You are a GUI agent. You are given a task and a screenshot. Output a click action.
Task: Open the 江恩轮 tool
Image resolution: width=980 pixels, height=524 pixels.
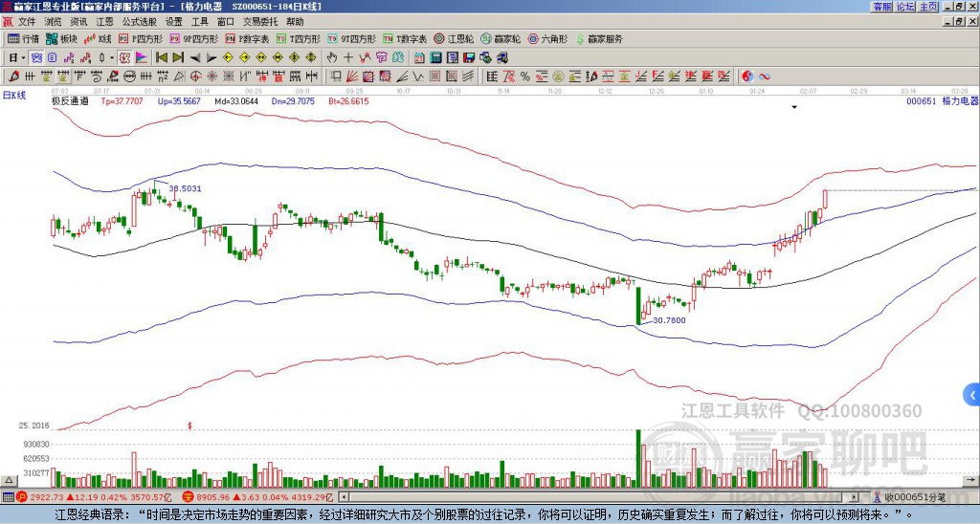pos(454,38)
